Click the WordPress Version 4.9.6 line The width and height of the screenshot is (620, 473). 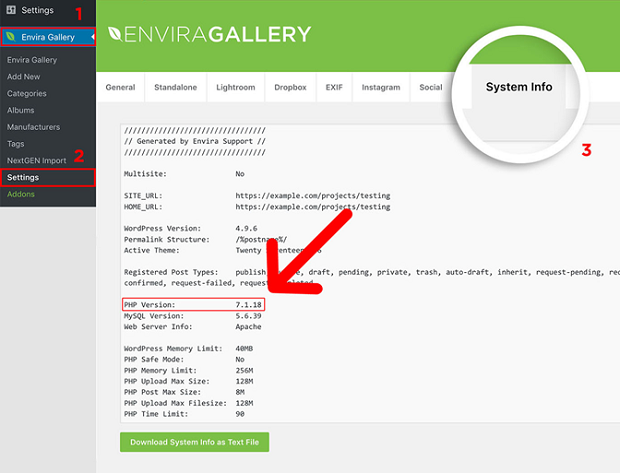pos(191,228)
